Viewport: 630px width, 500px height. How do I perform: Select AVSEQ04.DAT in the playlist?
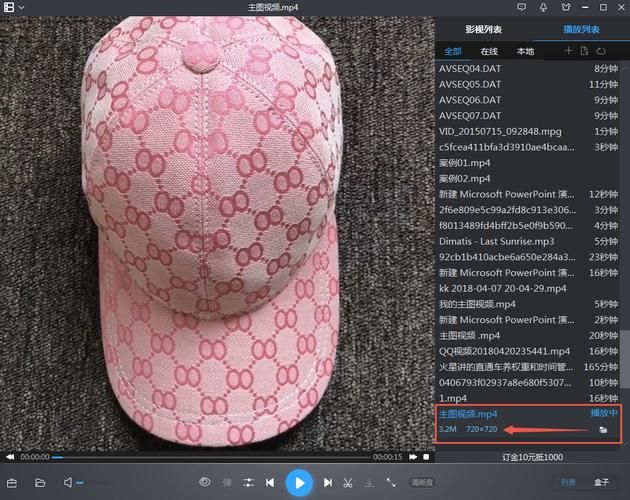coord(528,69)
